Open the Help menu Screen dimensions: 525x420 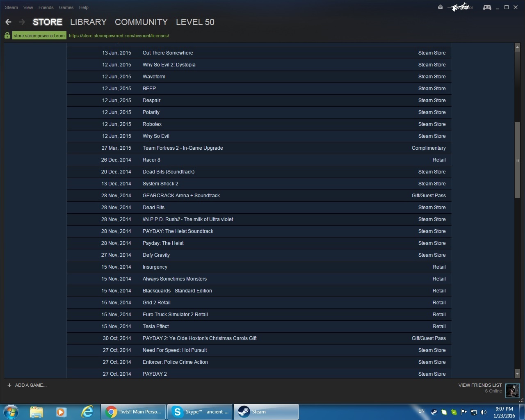click(x=84, y=7)
